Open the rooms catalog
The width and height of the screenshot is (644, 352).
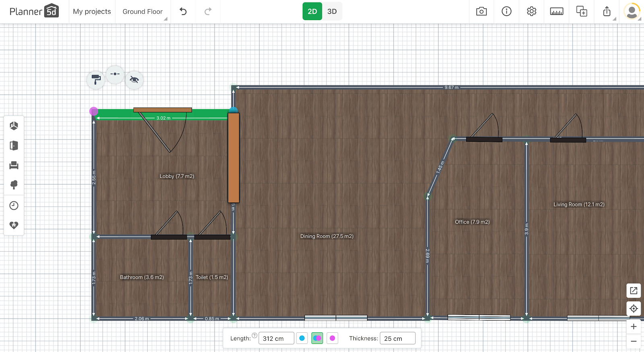14,126
